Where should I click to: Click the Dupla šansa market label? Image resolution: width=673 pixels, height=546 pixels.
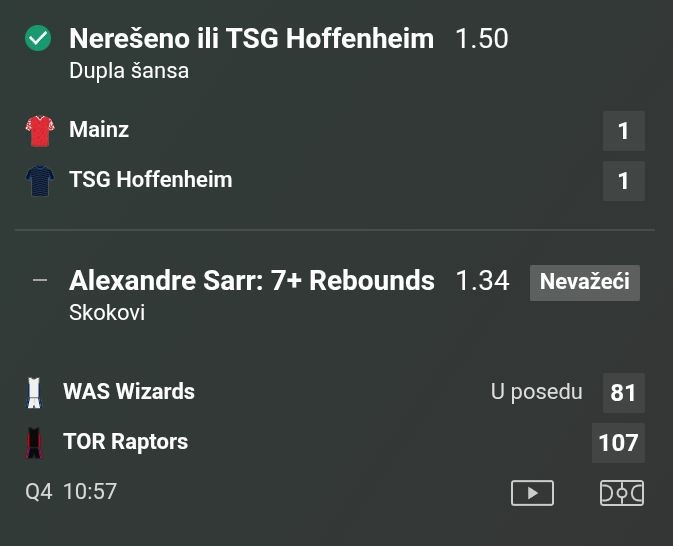[x=129, y=71]
